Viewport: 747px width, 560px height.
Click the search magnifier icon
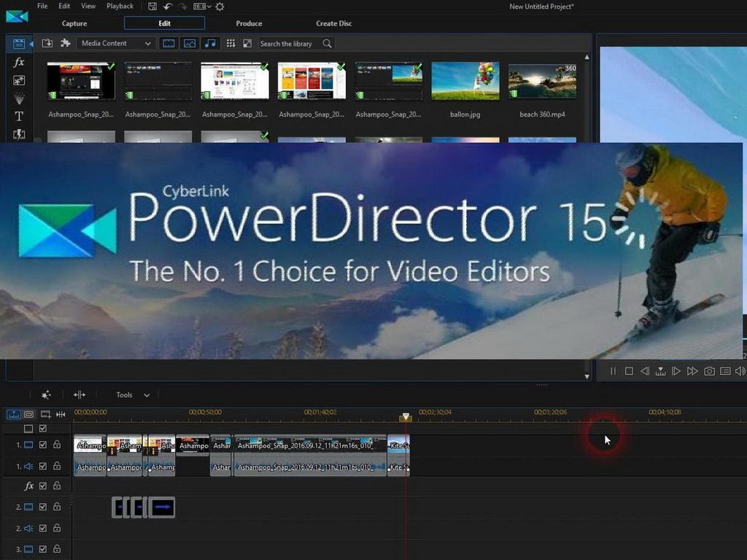pyautogui.click(x=327, y=43)
